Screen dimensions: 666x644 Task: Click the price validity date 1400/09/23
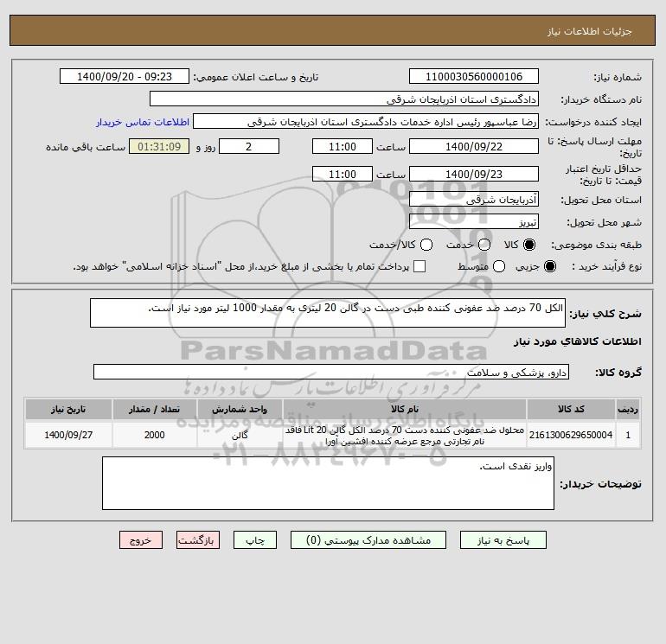click(474, 174)
